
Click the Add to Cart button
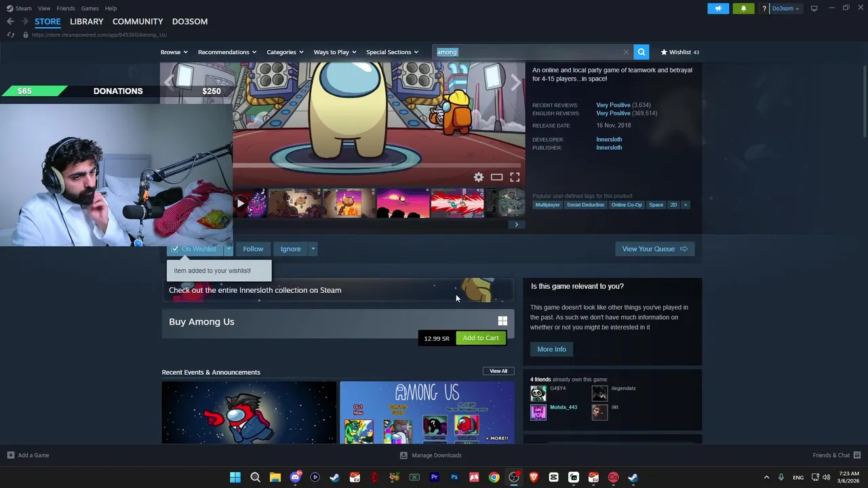pyautogui.click(x=481, y=338)
